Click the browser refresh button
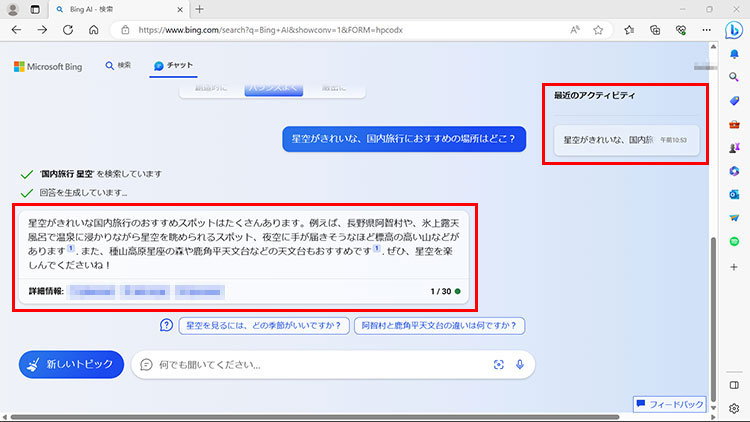The height and width of the screenshot is (422, 750). [68, 30]
